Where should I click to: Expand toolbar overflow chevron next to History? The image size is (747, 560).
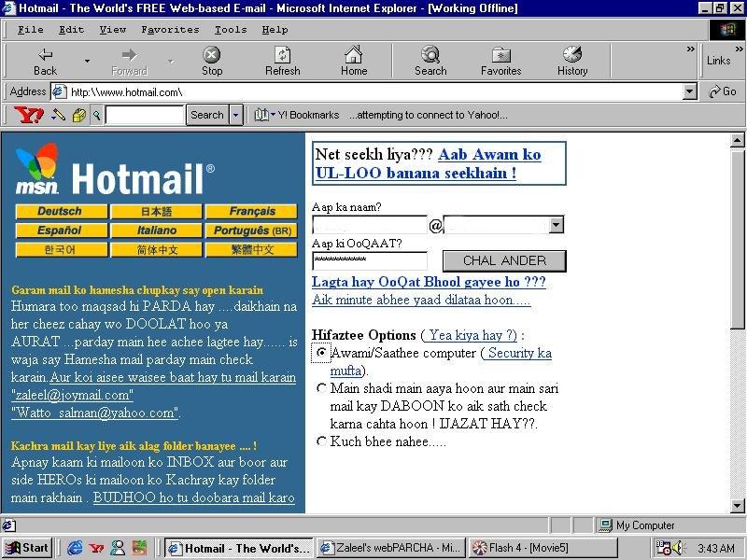pos(690,49)
